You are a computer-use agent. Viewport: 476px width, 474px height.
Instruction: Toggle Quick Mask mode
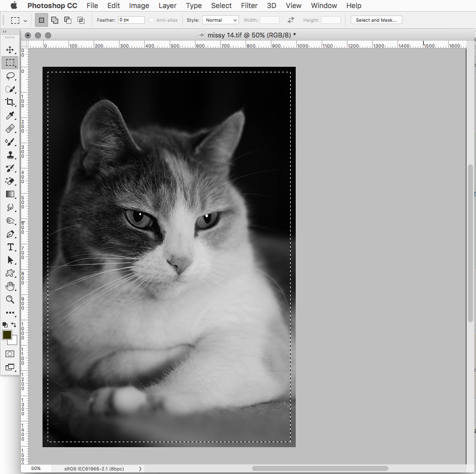[10, 354]
